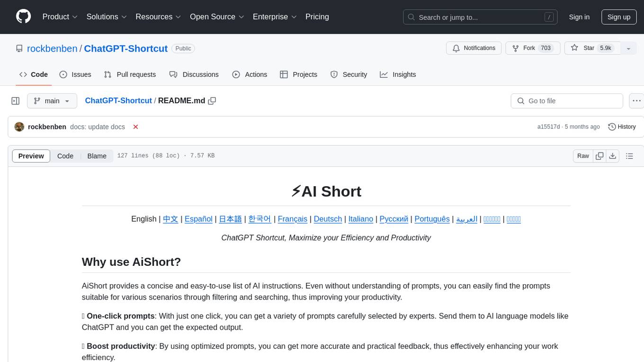644x362 pixels.
Task: Switch README to Deutsch
Action: 328,219
